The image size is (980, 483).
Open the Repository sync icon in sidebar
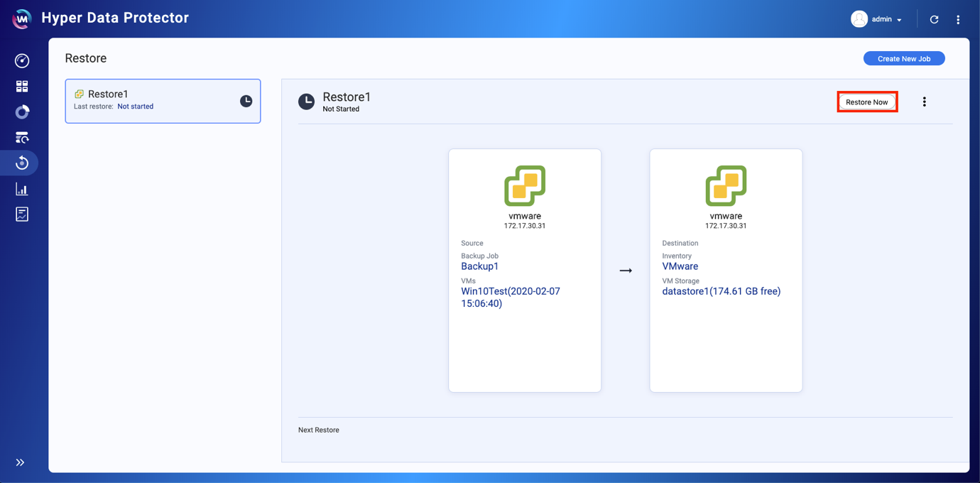click(x=22, y=138)
